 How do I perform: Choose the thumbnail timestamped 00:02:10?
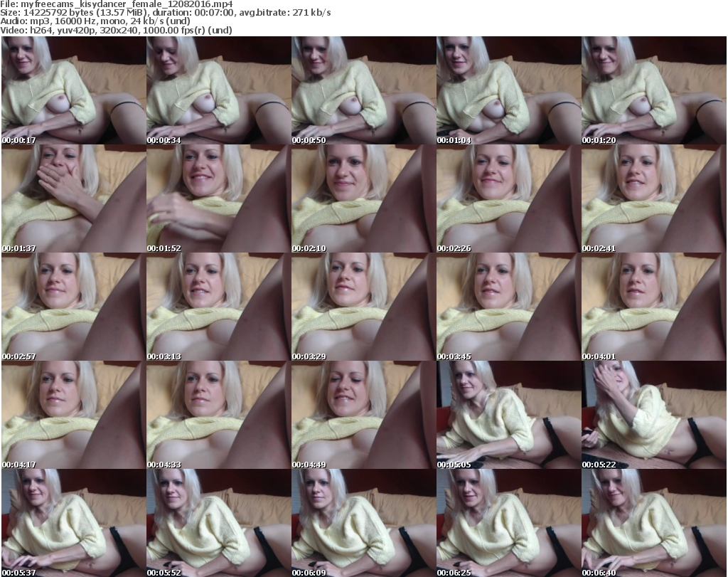pos(363,198)
